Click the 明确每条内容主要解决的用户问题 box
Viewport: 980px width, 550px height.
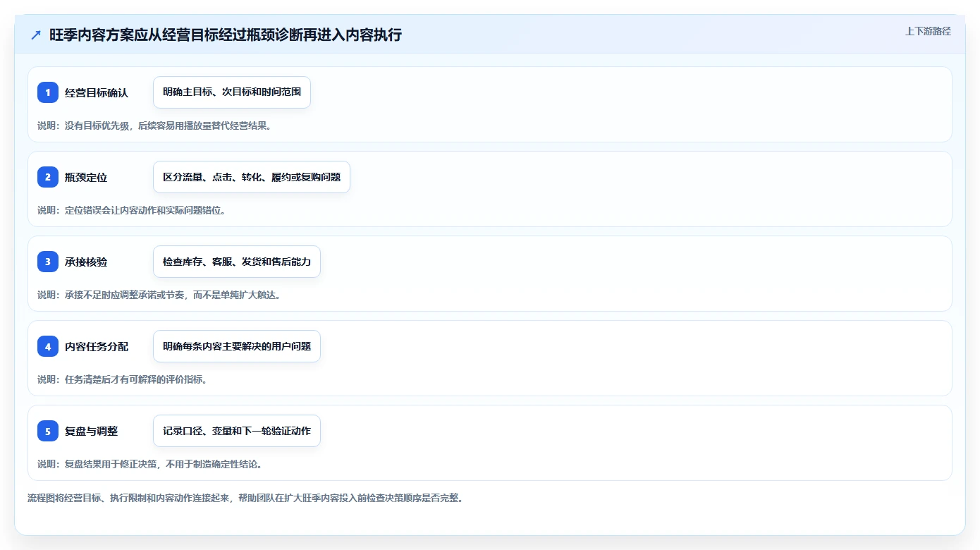pos(237,346)
